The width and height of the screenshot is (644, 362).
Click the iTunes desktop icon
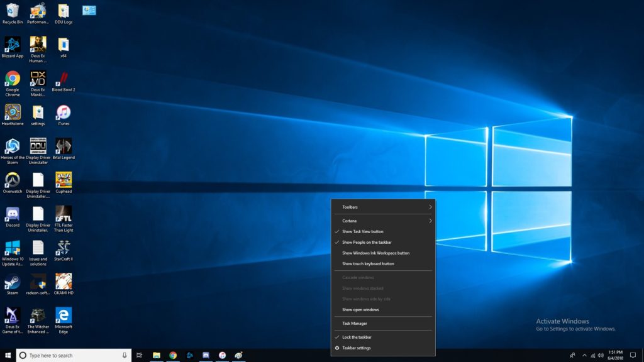point(64,112)
